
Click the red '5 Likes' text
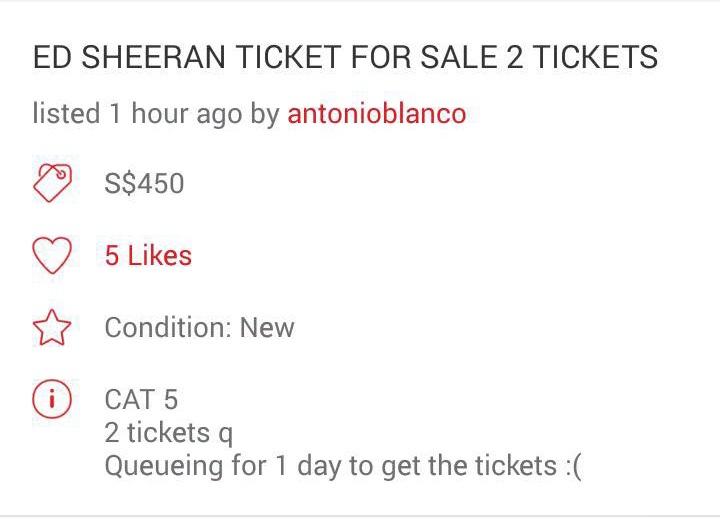coord(148,256)
